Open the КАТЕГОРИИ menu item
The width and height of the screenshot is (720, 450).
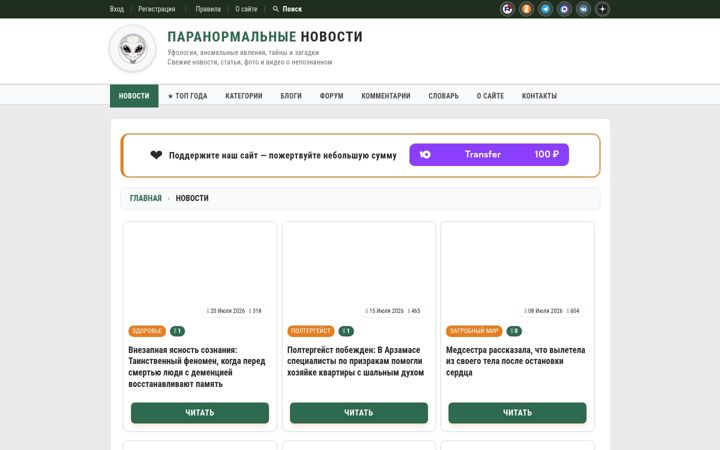click(244, 96)
